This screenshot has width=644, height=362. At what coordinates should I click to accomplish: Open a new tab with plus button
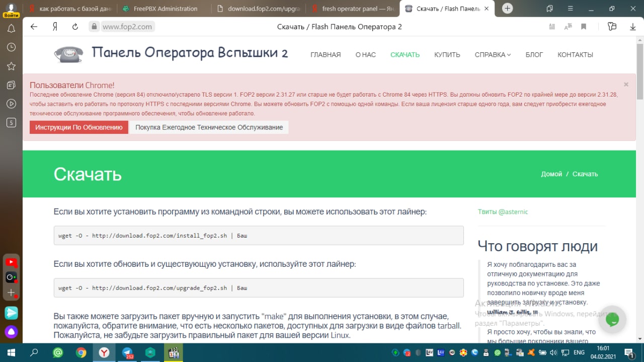(x=508, y=8)
